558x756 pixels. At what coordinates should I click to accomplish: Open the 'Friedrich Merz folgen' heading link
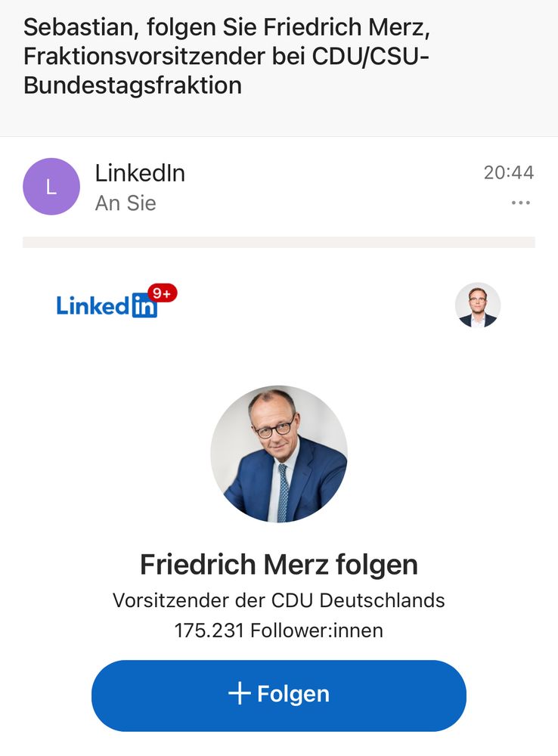[279, 564]
